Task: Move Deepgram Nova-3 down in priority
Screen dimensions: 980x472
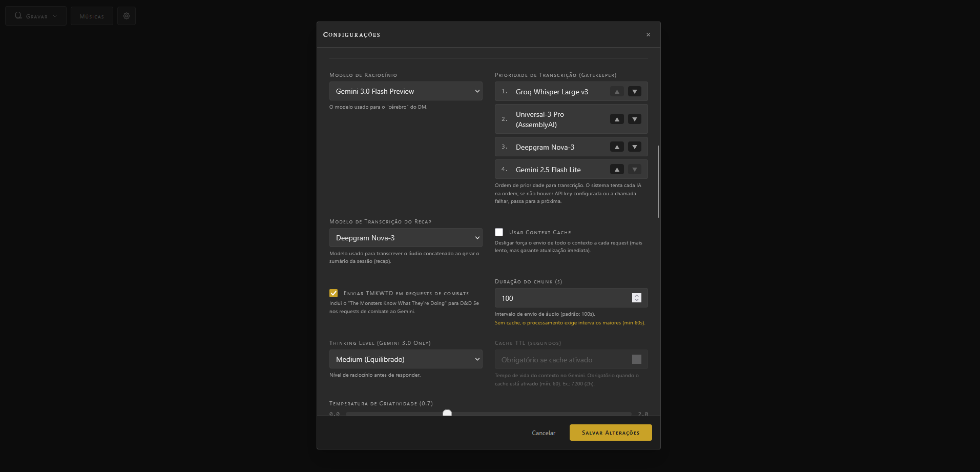Action: tap(634, 147)
